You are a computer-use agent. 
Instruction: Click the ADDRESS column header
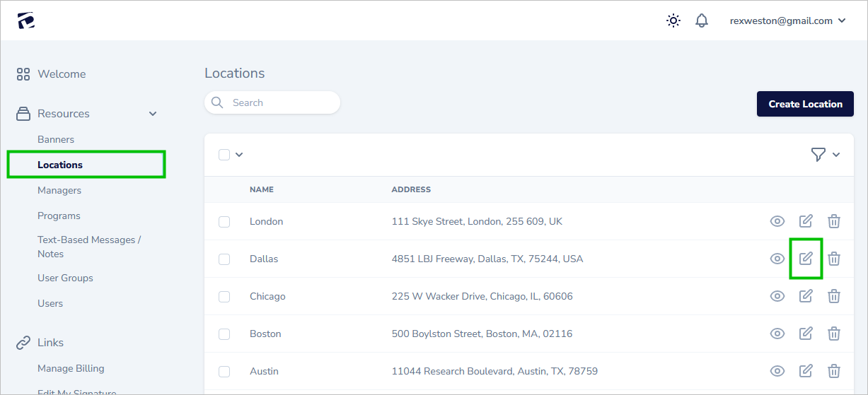[411, 189]
